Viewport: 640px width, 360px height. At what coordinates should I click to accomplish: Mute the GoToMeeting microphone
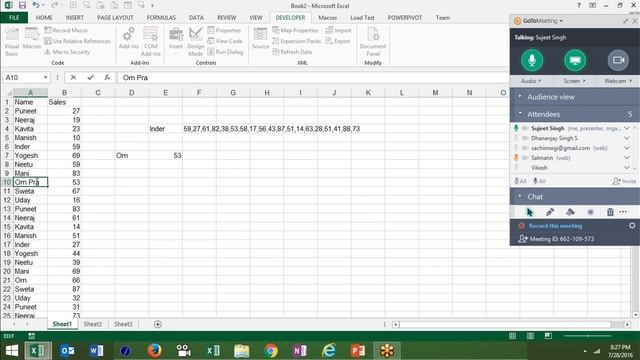532,60
